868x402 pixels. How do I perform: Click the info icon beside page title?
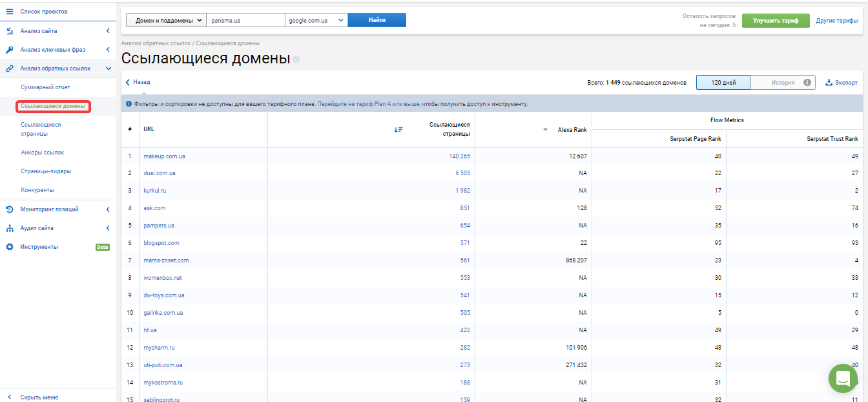296,59
